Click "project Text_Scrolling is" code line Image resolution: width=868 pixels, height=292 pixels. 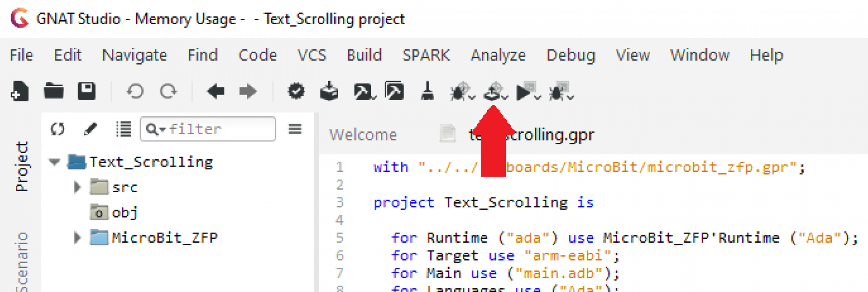[x=484, y=202]
